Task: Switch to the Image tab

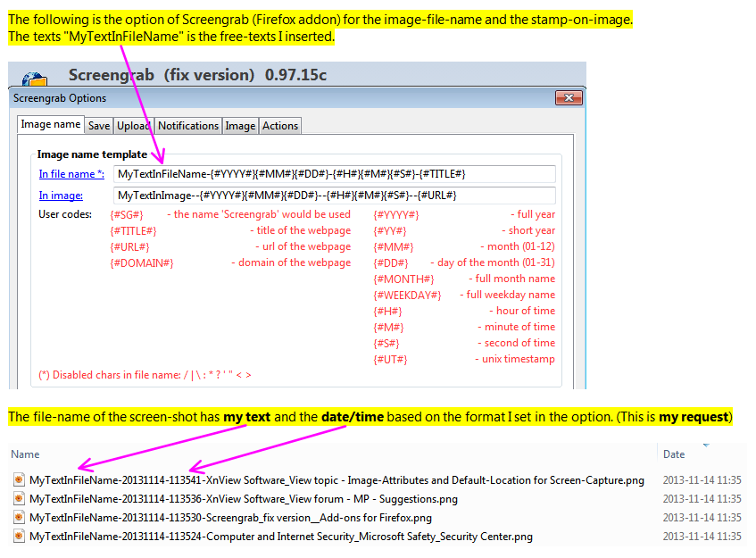Action: coord(240,126)
